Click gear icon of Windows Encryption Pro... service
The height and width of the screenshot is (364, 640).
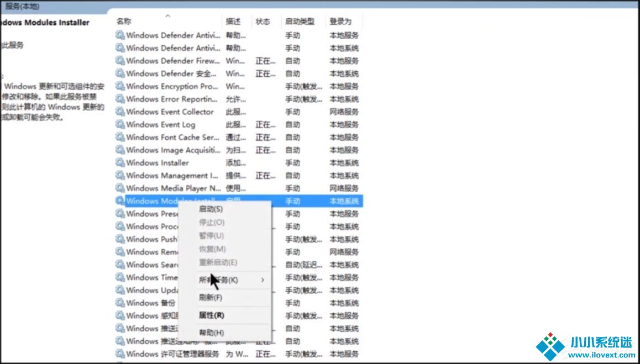pyautogui.click(x=120, y=86)
